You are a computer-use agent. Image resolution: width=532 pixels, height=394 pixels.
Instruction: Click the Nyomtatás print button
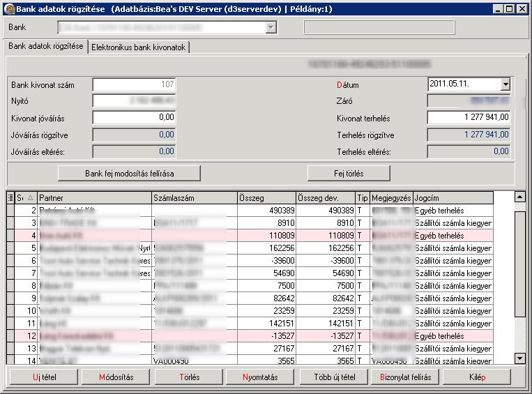pos(260,377)
